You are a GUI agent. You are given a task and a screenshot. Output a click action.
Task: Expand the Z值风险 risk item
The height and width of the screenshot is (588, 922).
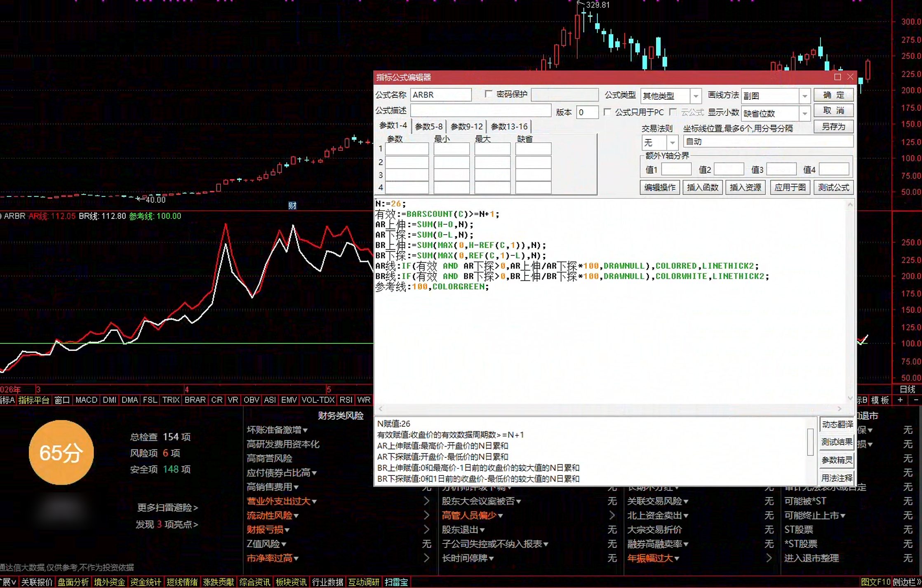coord(266,544)
